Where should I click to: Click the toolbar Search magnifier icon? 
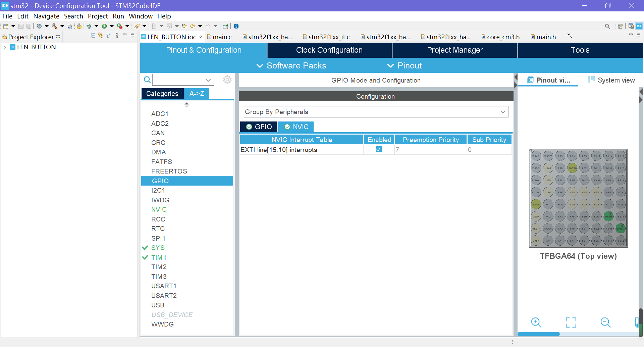[607, 26]
